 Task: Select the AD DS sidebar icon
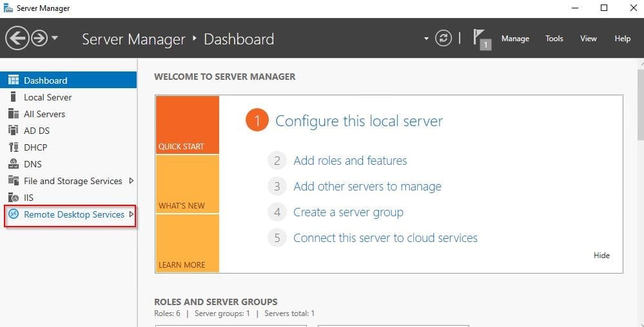click(x=13, y=131)
